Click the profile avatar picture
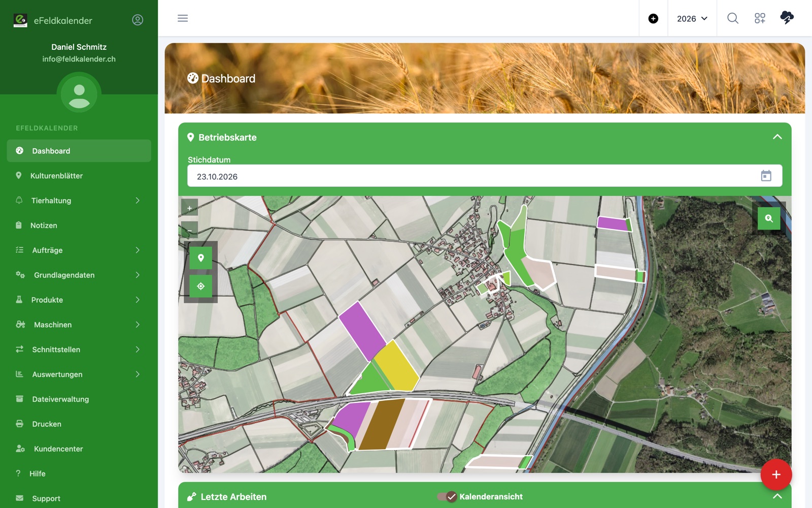 [x=79, y=94]
